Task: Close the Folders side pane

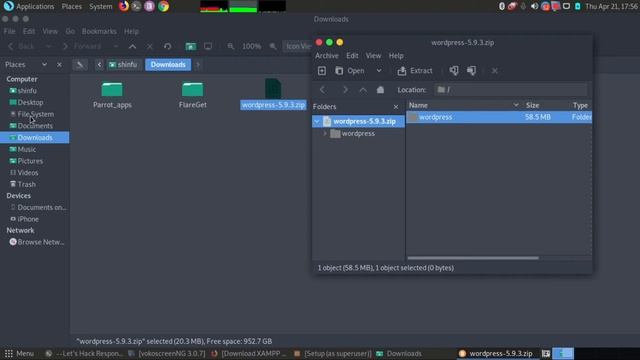Action: pos(396,107)
